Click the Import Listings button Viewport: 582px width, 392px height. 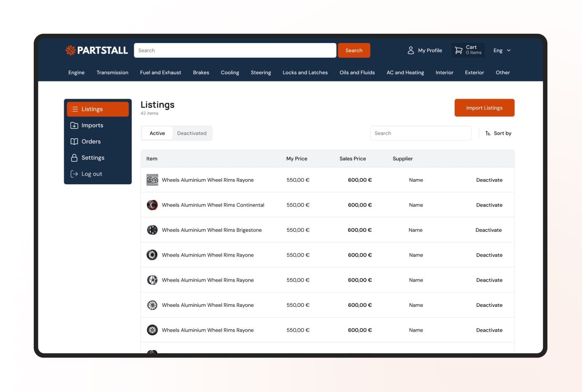click(x=484, y=108)
